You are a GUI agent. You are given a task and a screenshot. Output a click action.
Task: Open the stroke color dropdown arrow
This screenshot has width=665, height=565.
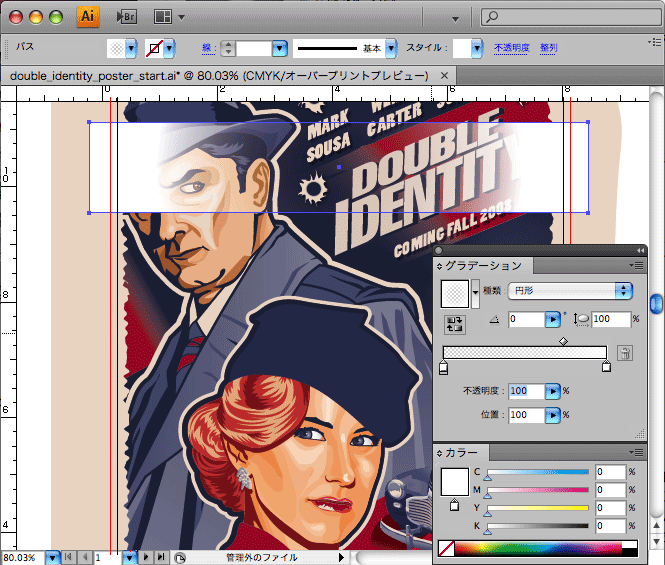coord(169,48)
